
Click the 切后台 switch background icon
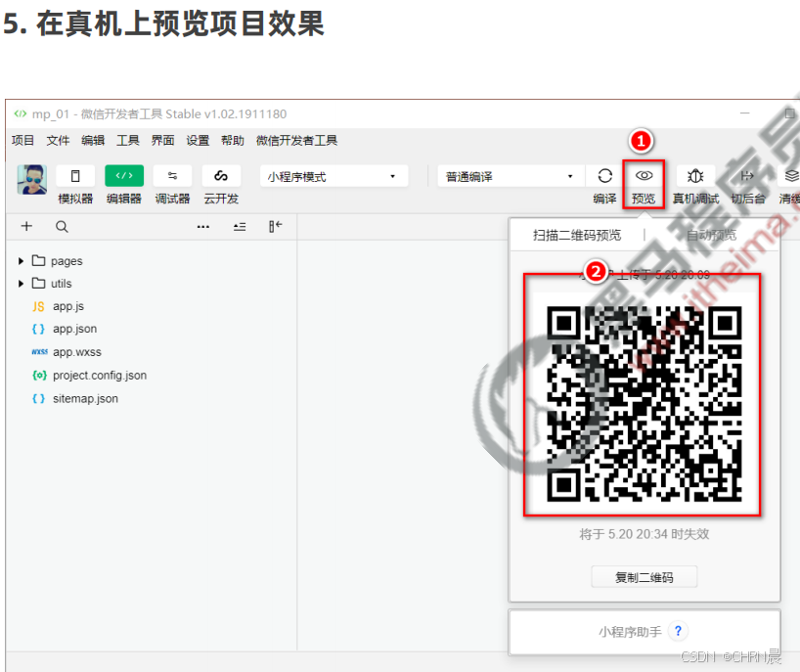click(747, 176)
